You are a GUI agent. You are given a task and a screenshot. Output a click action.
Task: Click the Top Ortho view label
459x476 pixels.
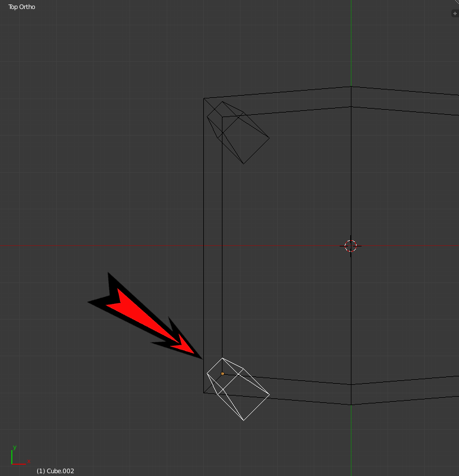pos(21,7)
